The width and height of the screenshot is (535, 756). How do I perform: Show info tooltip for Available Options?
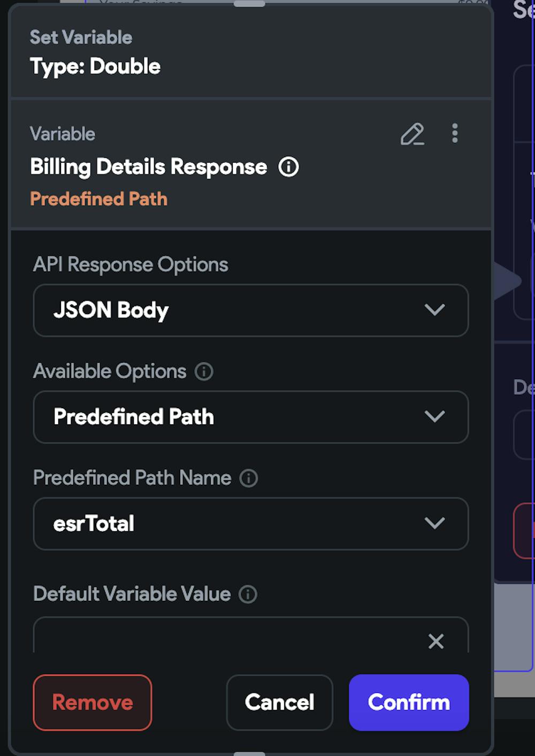point(204,371)
